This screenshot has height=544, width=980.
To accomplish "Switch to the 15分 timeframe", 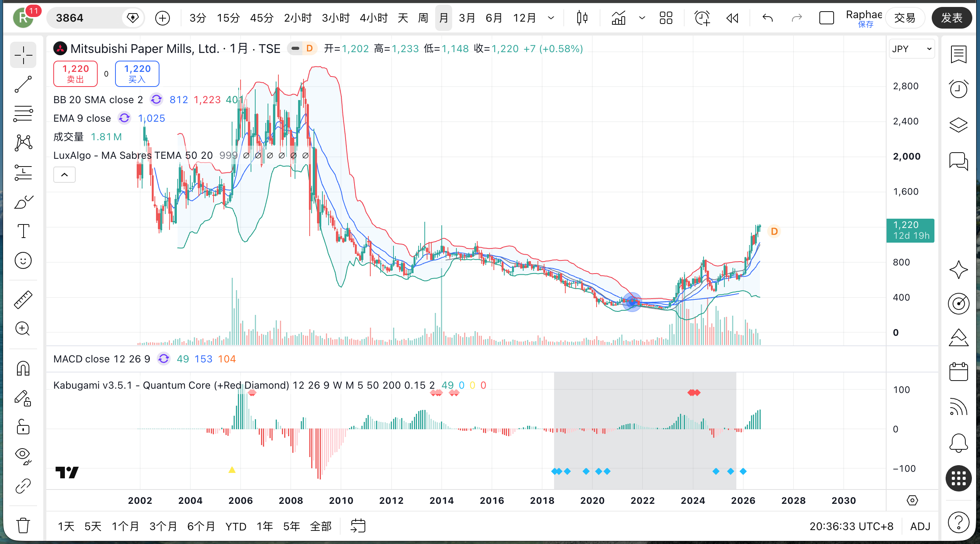I will click(x=229, y=18).
